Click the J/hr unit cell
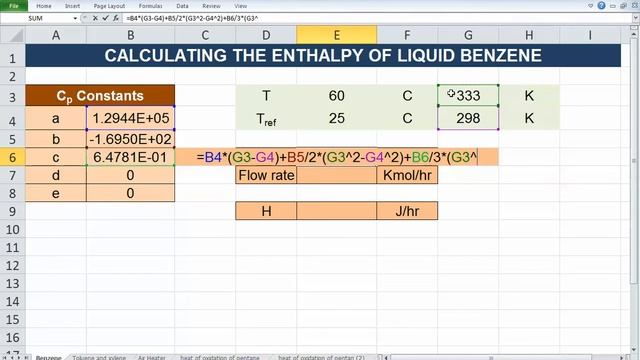The width and height of the screenshot is (640, 360). click(x=407, y=211)
